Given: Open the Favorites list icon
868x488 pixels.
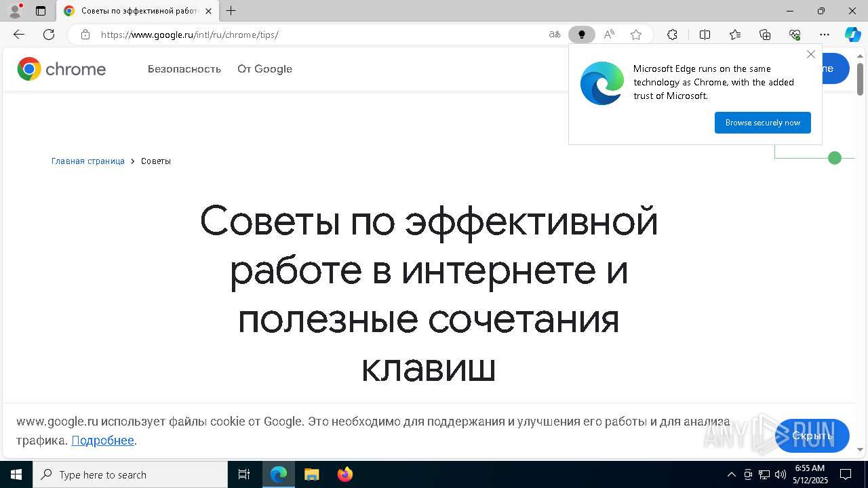Looking at the screenshot, I should pos(735,35).
